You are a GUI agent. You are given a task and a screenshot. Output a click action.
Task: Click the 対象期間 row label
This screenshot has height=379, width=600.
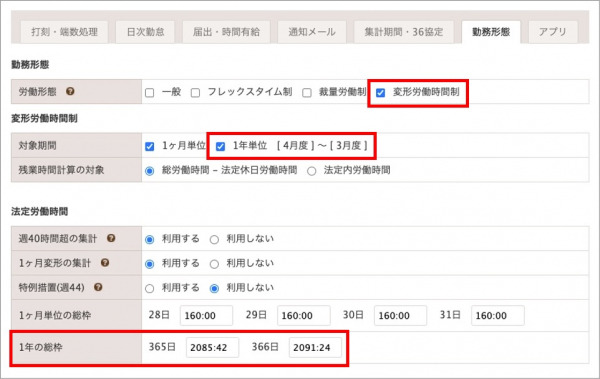point(38,145)
